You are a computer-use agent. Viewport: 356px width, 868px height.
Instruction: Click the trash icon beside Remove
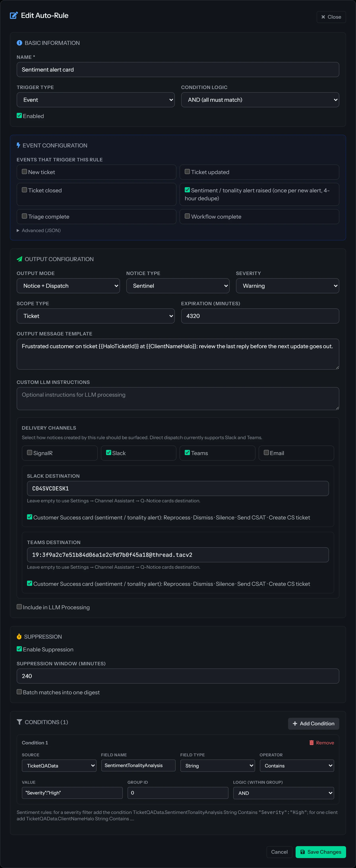click(311, 743)
